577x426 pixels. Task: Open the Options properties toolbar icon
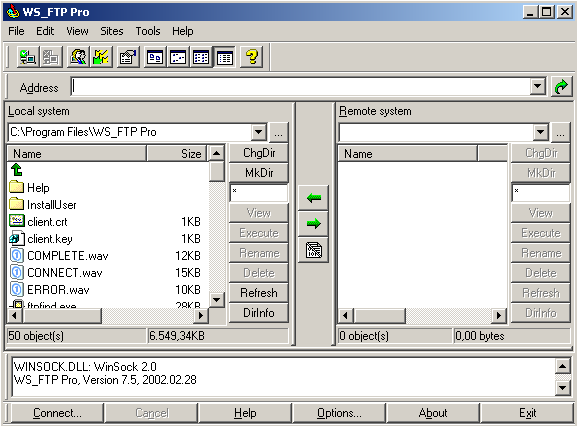click(x=128, y=57)
